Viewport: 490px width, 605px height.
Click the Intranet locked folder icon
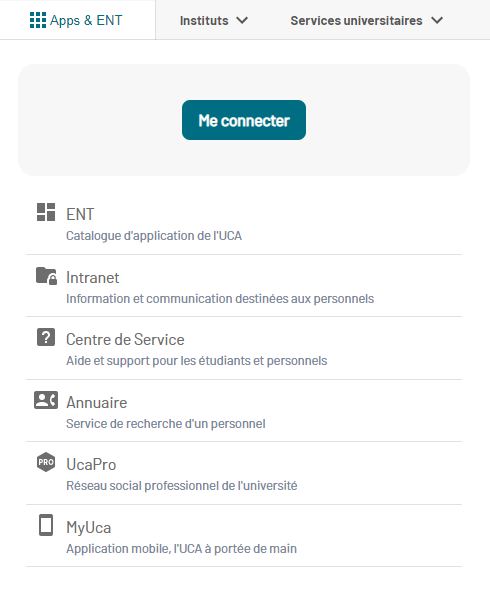(46, 275)
